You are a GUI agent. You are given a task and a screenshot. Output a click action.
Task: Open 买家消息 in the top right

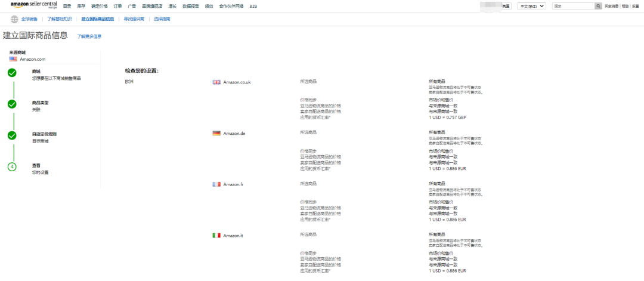(x=612, y=6)
